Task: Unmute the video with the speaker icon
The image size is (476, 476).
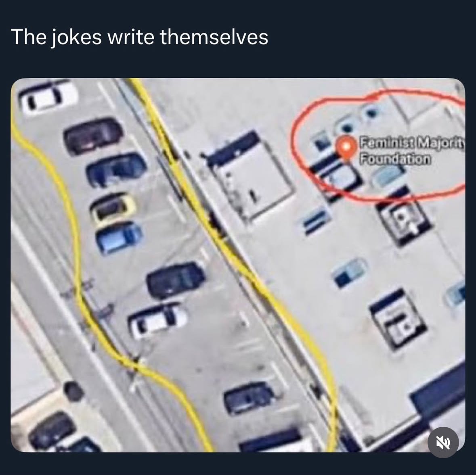Action: [443, 442]
